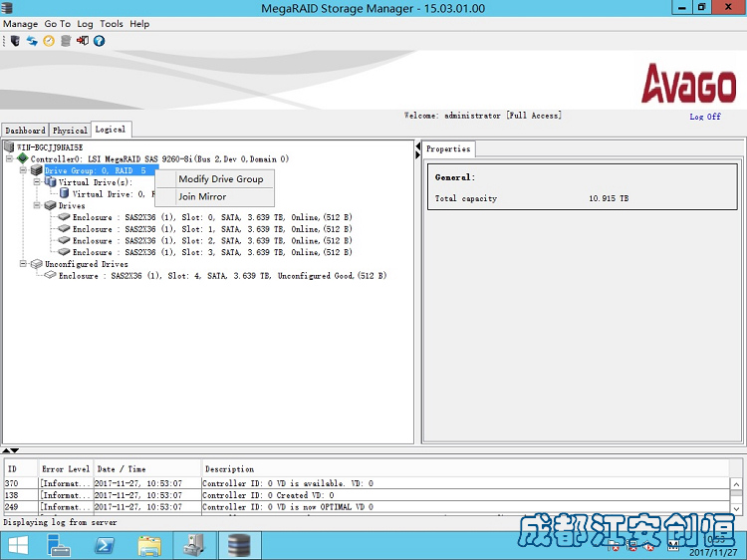Switch to the Dashboard tab
The width and height of the screenshot is (747, 560).
click(25, 131)
